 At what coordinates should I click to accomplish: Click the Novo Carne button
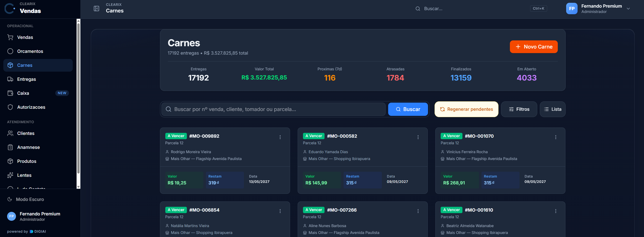pos(534,47)
